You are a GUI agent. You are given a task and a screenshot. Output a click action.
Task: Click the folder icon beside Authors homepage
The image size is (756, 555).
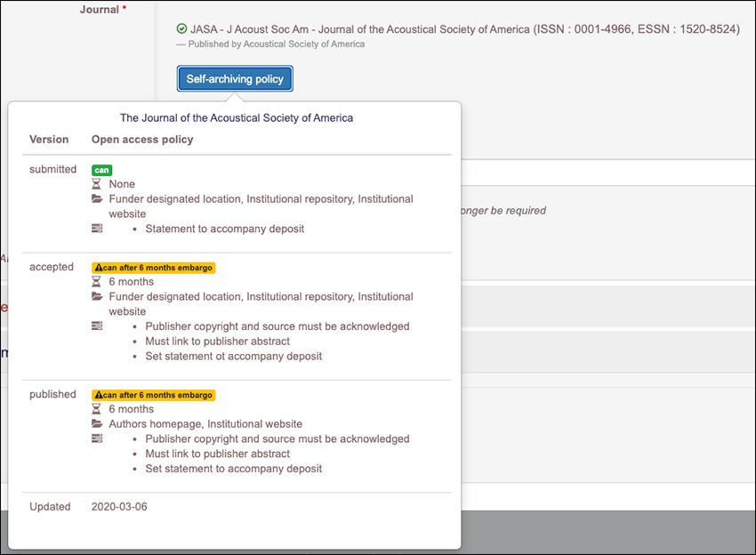pos(97,423)
